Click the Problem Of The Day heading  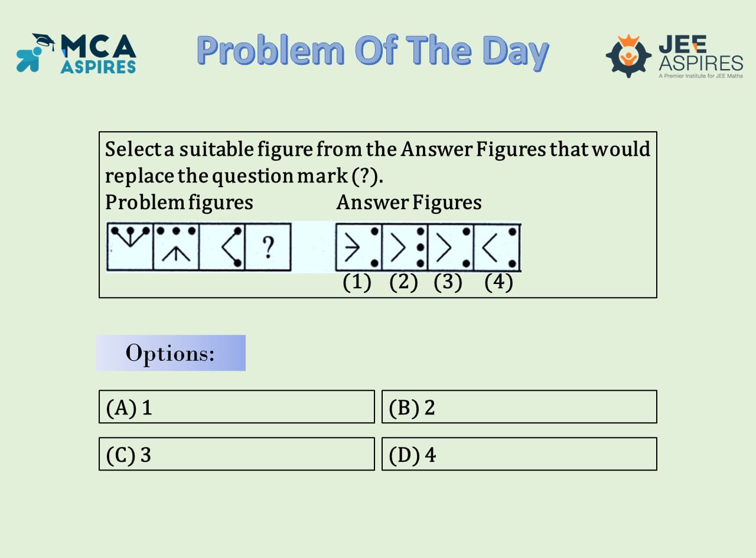tap(373, 52)
